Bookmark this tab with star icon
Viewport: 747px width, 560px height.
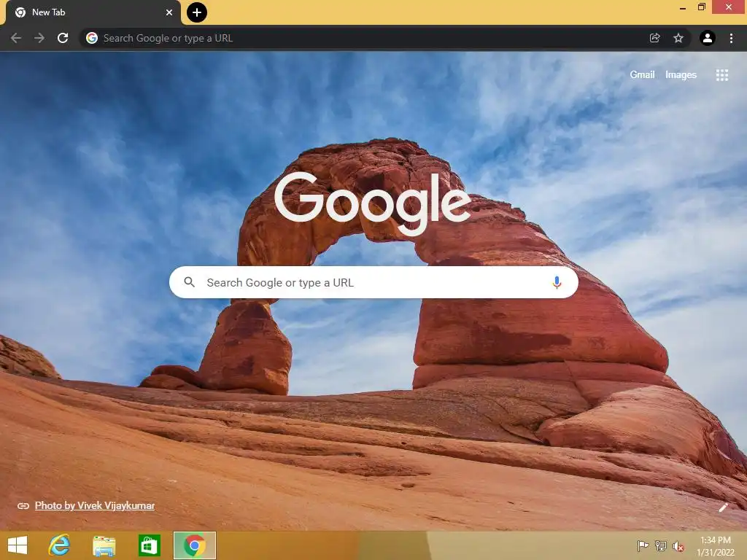pos(678,38)
